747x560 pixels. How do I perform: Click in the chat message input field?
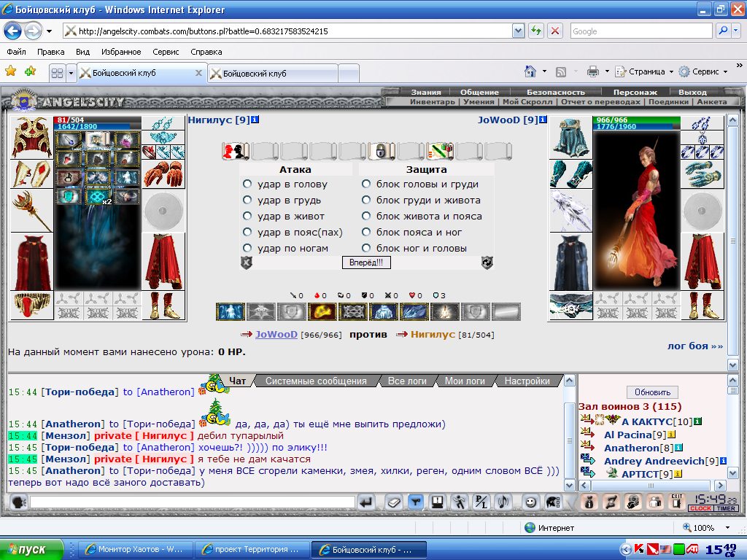click(193, 502)
